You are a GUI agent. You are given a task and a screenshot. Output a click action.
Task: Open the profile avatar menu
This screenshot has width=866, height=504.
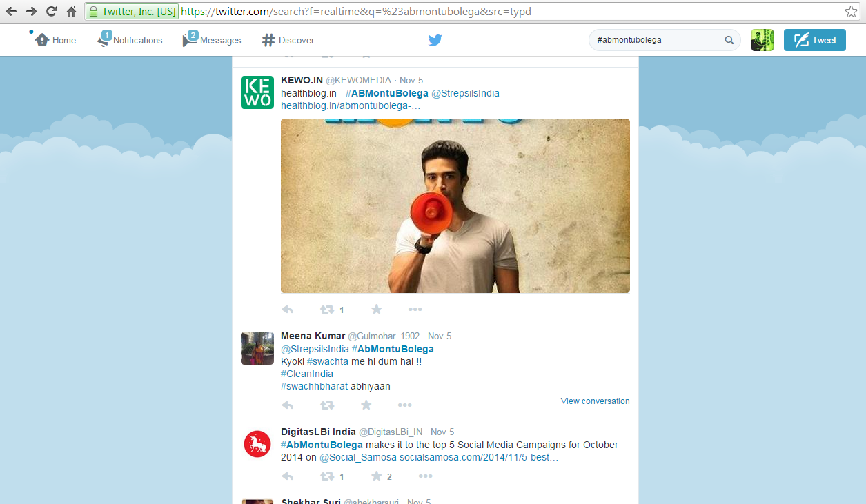tap(762, 40)
